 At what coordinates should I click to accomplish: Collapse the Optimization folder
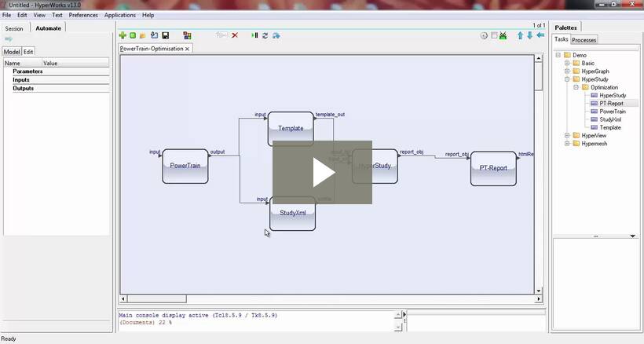(x=576, y=87)
